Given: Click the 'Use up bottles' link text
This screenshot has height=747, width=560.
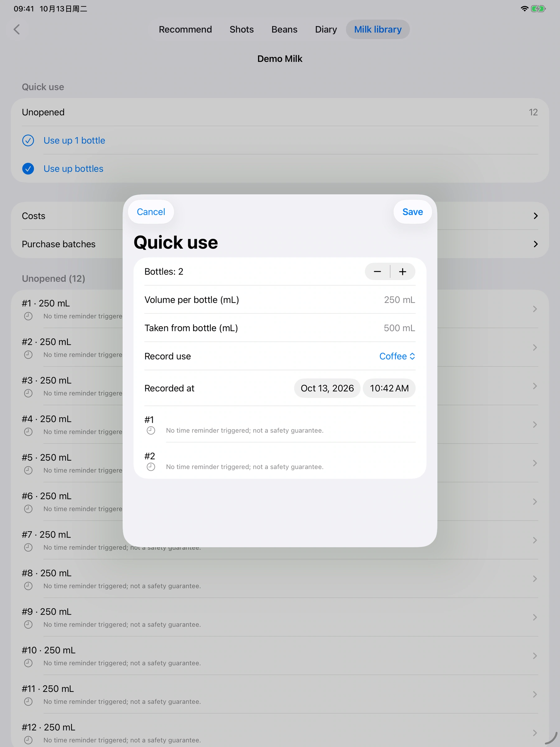Looking at the screenshot, I should pos(73,168).
